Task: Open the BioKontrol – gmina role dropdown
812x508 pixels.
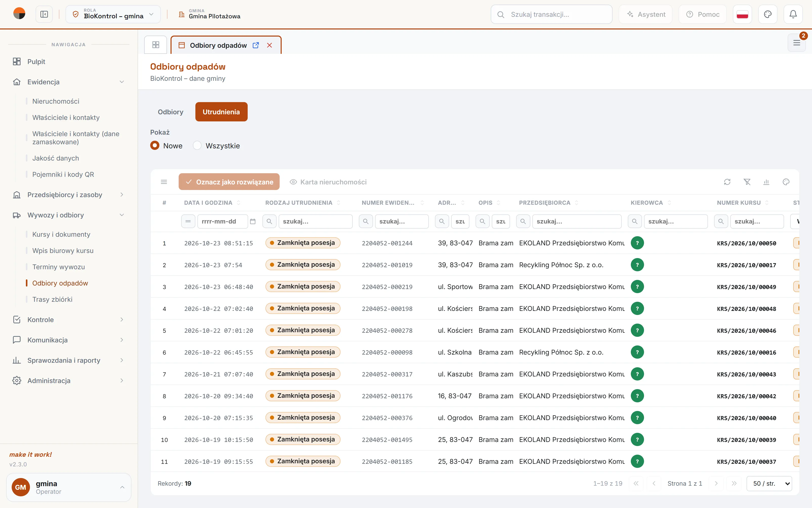Action: [113, 14]
